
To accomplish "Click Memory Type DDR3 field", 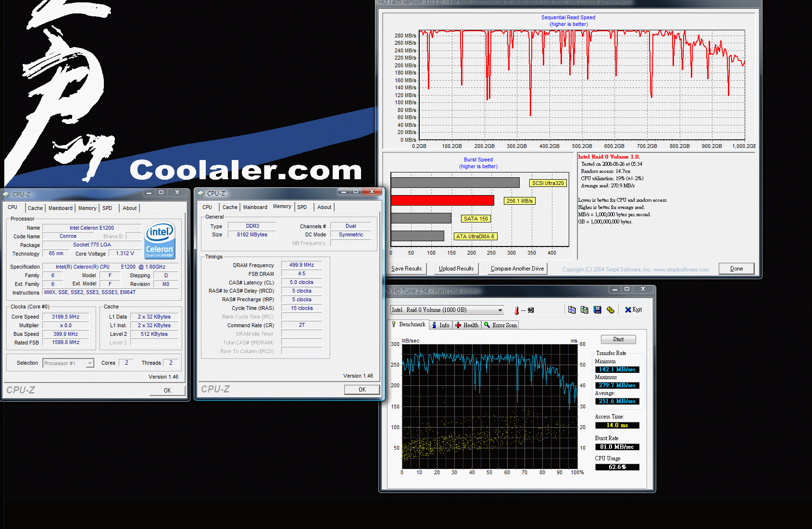I will [252, 226].
